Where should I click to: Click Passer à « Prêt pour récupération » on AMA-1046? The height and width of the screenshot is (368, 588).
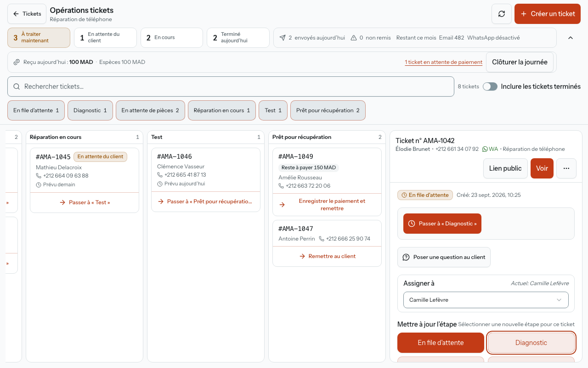tap(206, 201)
